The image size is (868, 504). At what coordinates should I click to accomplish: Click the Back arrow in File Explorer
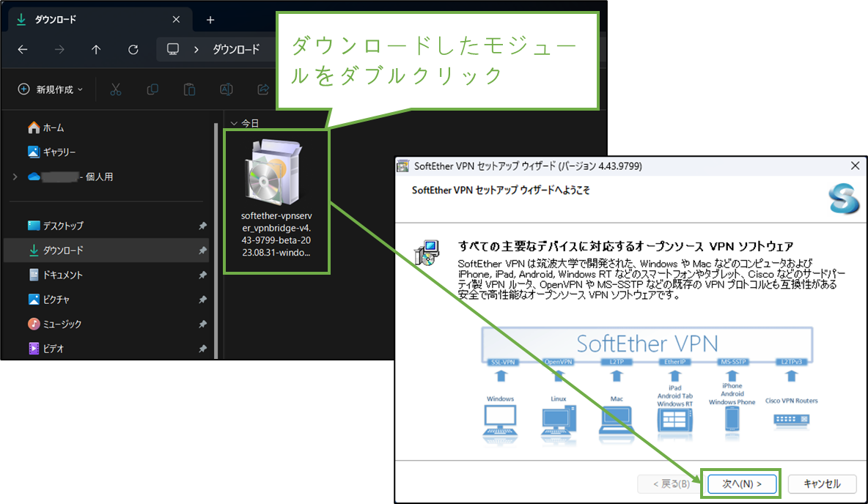(23, 50)
